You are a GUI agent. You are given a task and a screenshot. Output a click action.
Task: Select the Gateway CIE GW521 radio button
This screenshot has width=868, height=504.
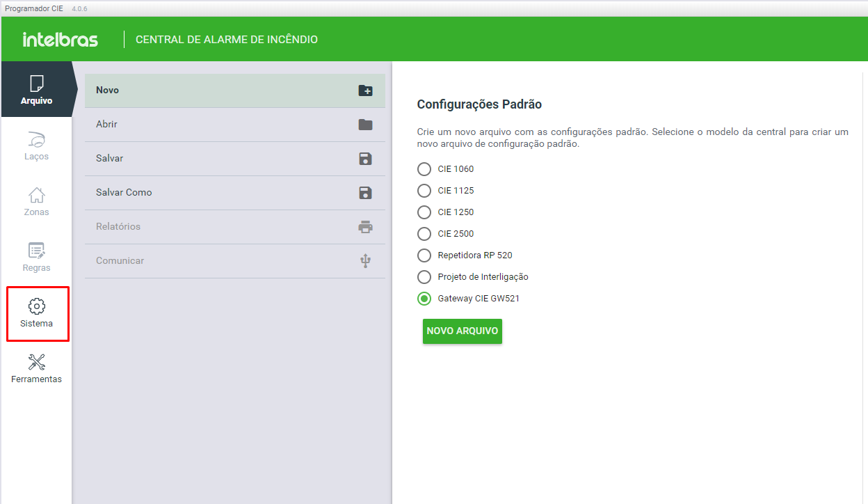[424, 299]
